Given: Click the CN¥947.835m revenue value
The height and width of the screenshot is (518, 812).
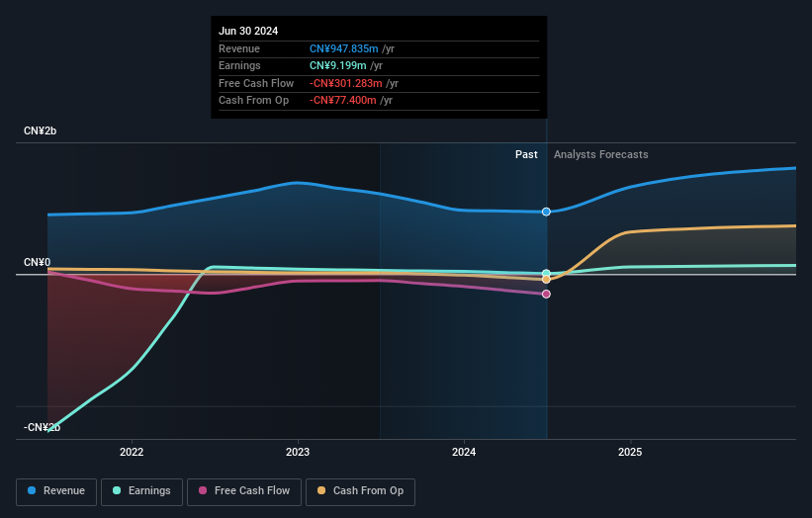Looking at the screenshot, I should 344,48.
